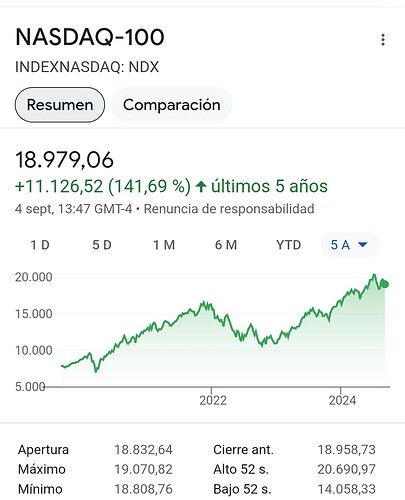Viewport: 405px width, 500px height.
Task: Select the 1 M time range
Action: [x=164, y=245]
